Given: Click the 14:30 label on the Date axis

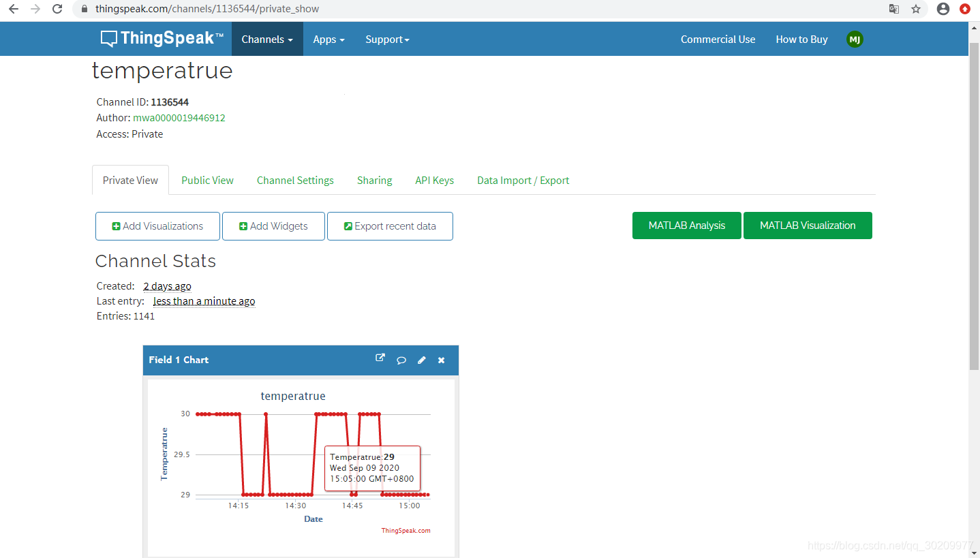Looking at the screenshot, I should [296, 506].
